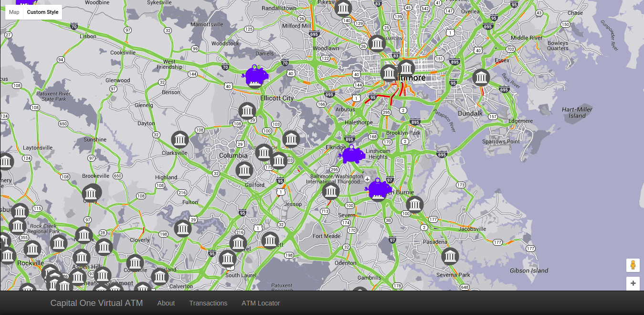Click the bank marker west of Baltimore label
The height and width of the screenshot is (315, 644).
pyautogui.click(x=389, y=73)
